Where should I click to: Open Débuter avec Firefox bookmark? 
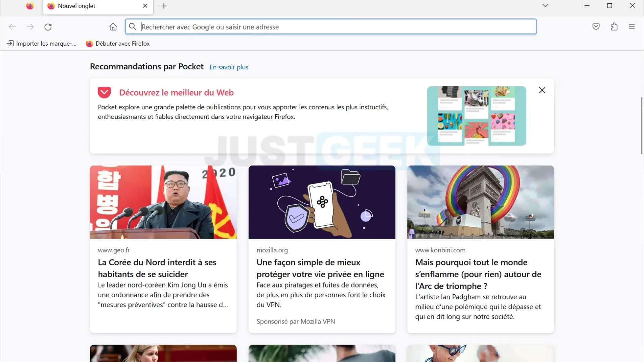(118, 44)
